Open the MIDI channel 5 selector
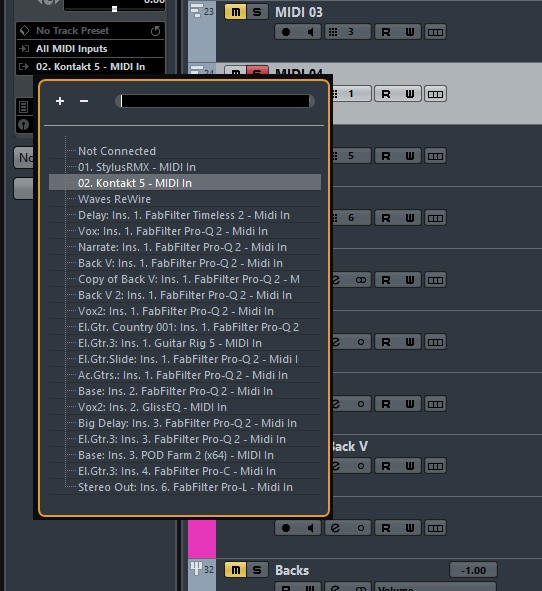The width and height of the screenshot is (542, 591). 351,156
